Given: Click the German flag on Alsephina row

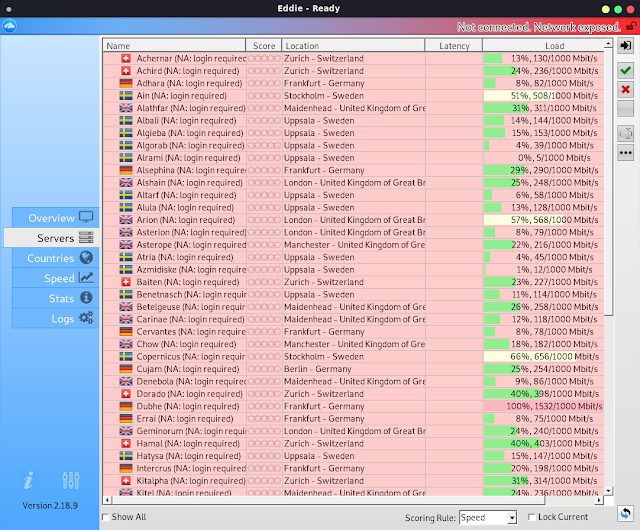Looking at the screenshot, I should (126, 170).
